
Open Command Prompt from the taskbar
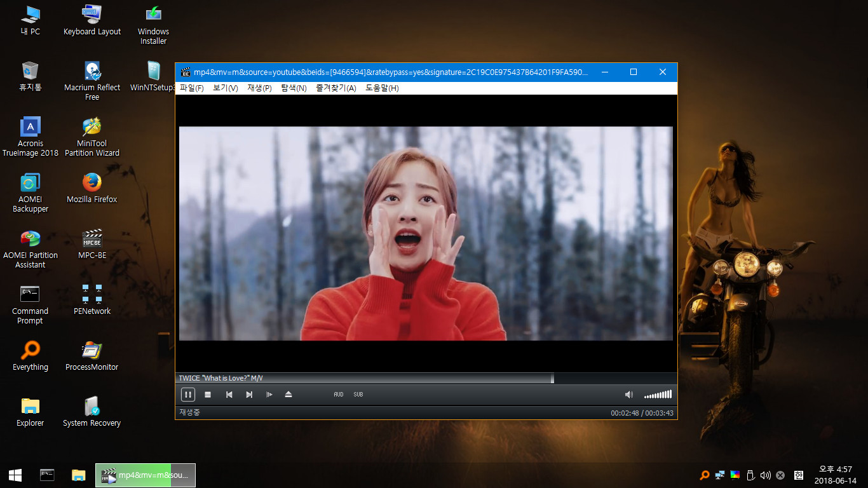click(46, 475)
